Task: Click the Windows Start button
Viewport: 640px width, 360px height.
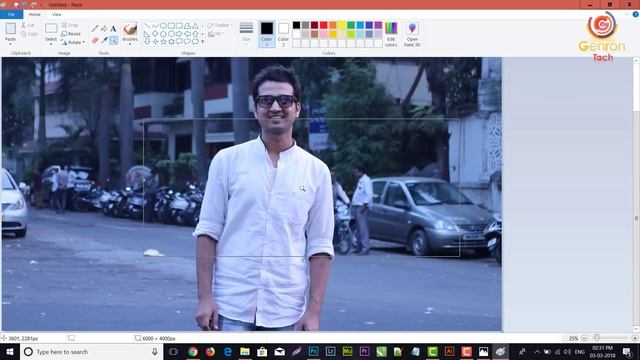Action: [10, 351]
